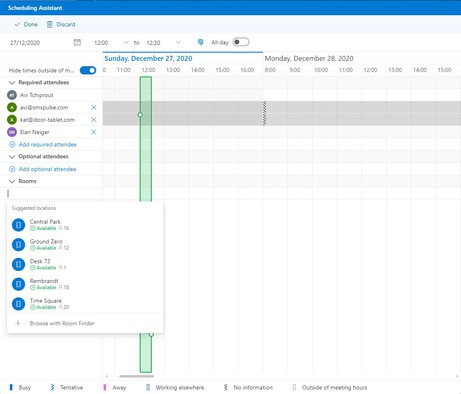Click the Central Park room icon
461x394 pixels.
tap(18, 225)
